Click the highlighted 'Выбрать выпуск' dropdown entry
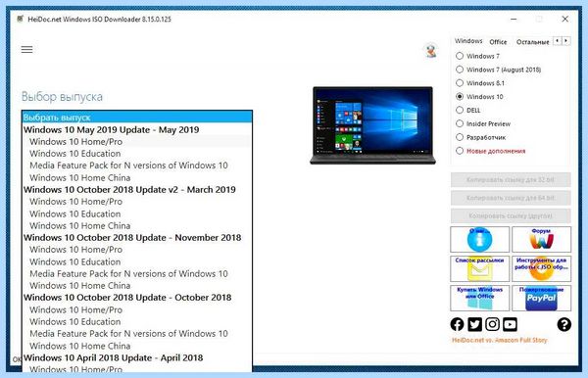 (137, 118)
